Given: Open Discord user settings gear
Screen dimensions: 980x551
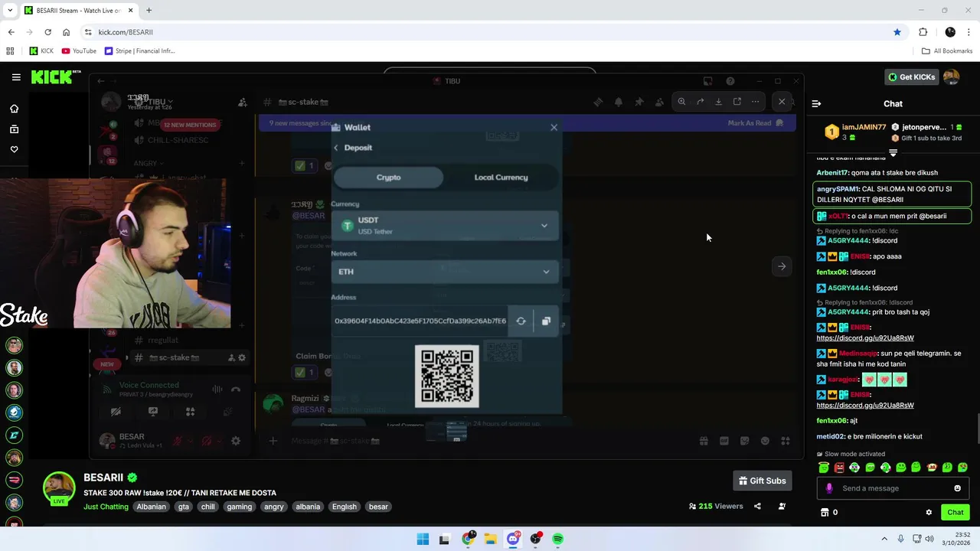Looking at the screenshot, I should [x=236, y=441].
